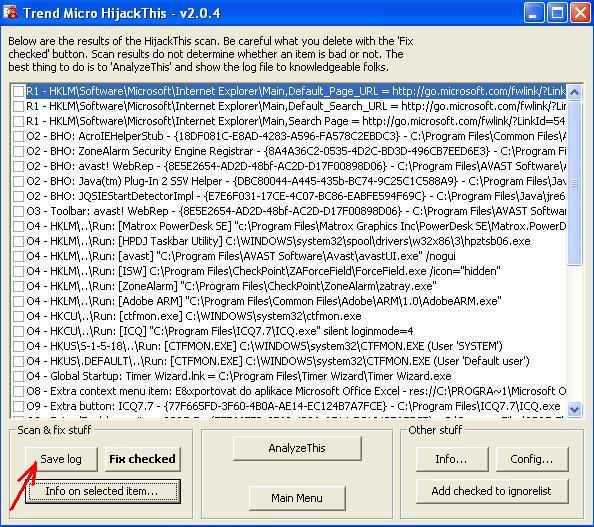Tick the HKCU ICQ Run entry checkbox

pos(19,331)
